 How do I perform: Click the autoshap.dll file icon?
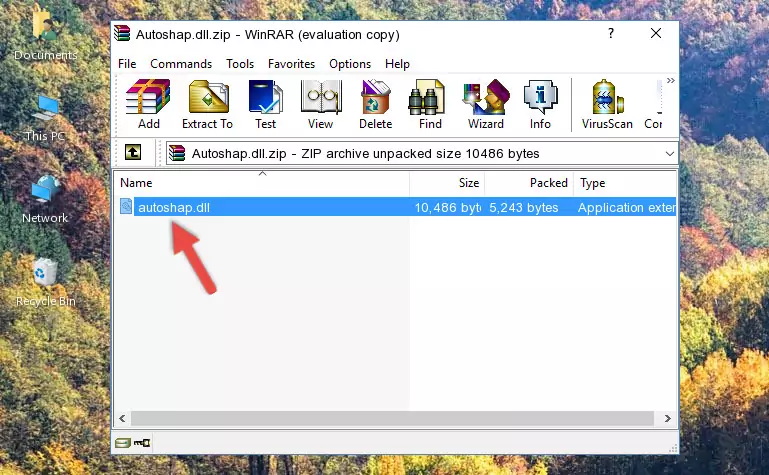click(x=126, y=206)
